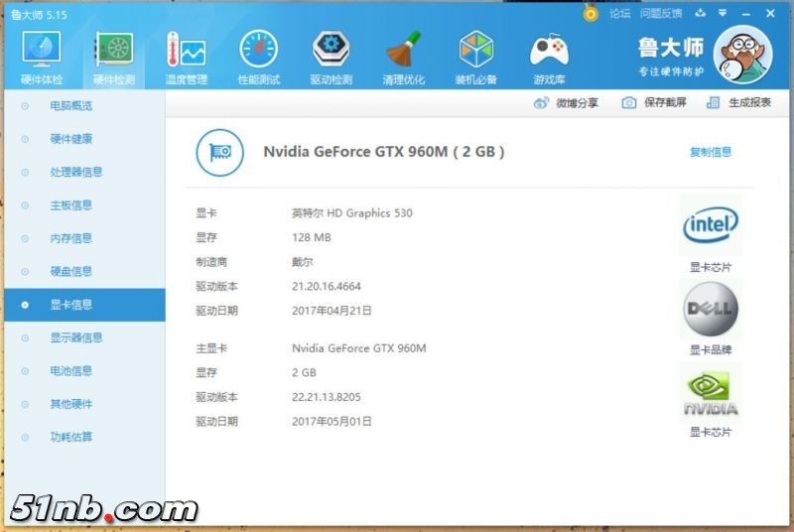Open 清理优化 broom icon
The width and height of the screenshot is (794, 532).
403,57
